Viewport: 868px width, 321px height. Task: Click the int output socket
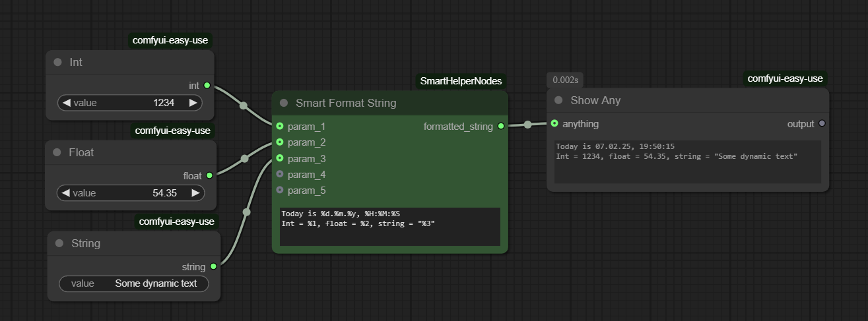[207, 85]
